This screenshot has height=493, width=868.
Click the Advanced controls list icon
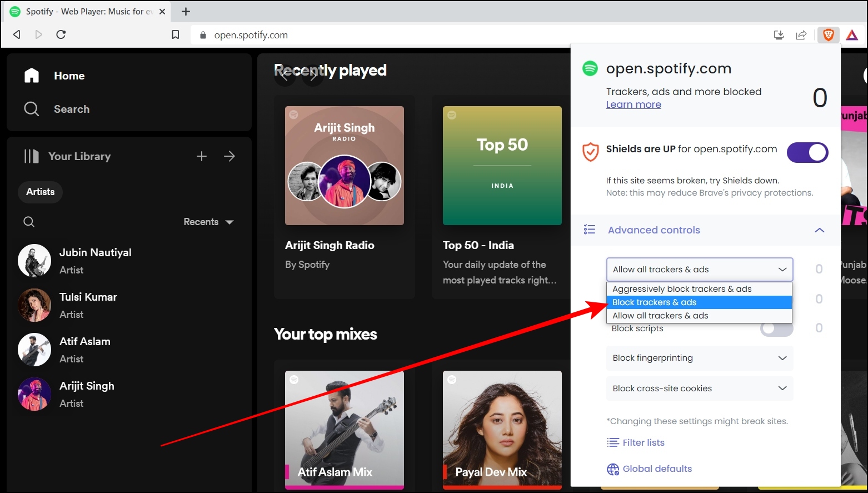click(590, 230)
